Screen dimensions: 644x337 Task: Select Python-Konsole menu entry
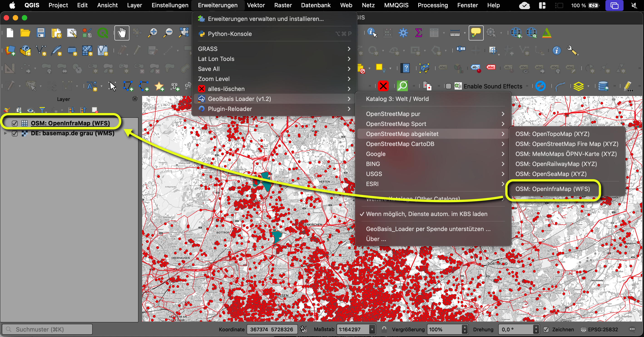coord(274,34)
